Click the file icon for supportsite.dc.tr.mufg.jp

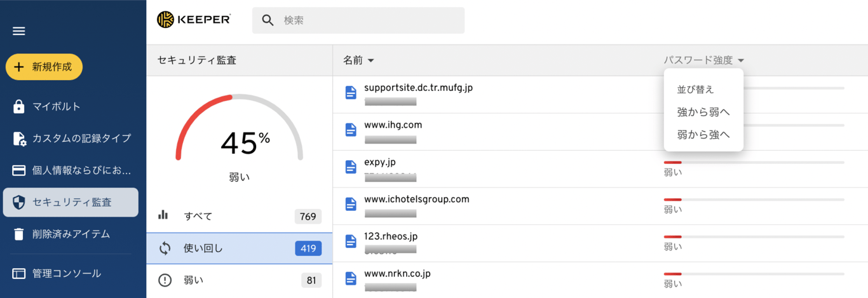pos(351,93)
